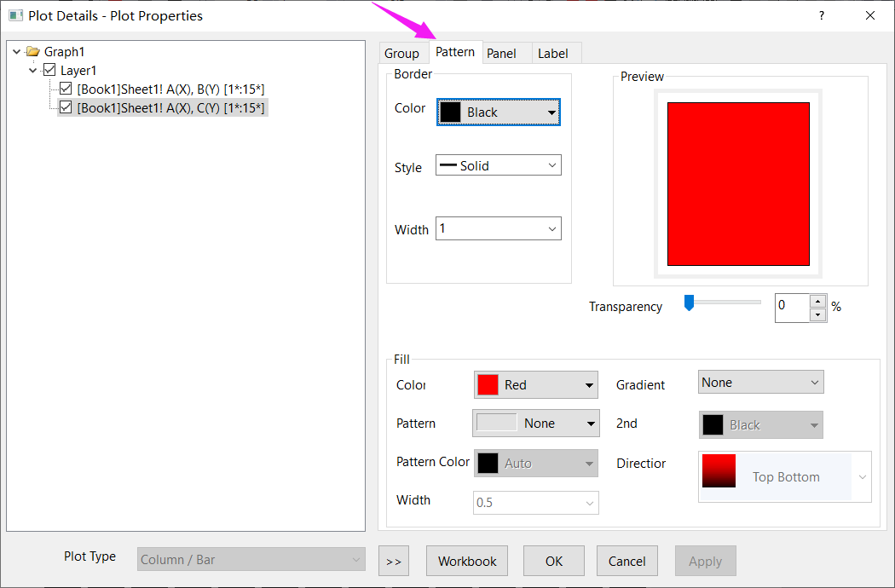Open the Fill Pattern None dropdown
This screenshot has height=588, width=895.
536,423
